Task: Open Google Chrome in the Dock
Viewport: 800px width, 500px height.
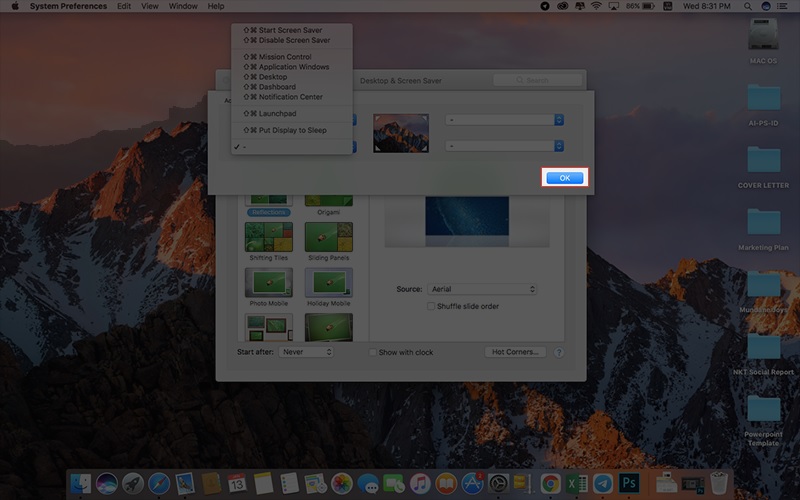Action: pos(550,484)
